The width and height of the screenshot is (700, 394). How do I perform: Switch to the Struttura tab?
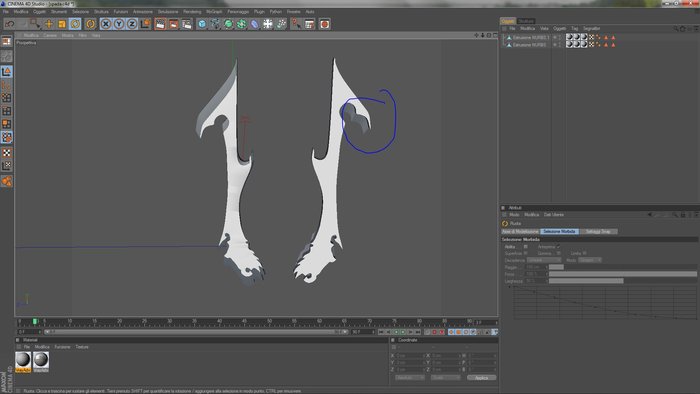tap(526, 21)
